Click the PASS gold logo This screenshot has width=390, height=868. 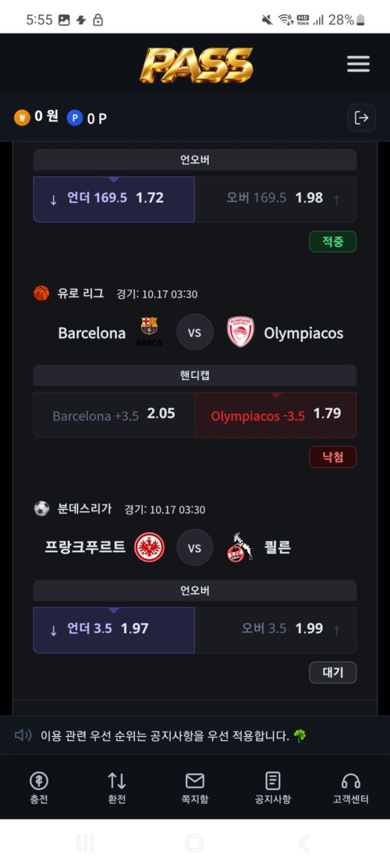click(x=196, y=65)
